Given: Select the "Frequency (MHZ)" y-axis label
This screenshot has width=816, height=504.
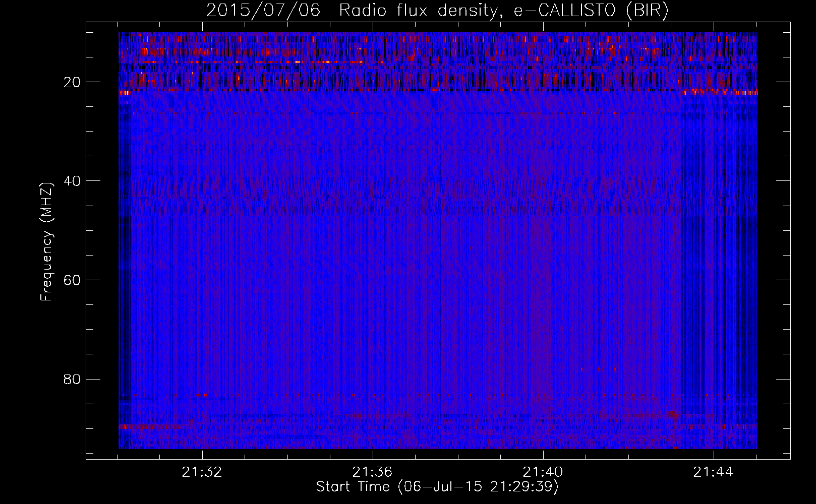Looking at the screenshot, I should [46, 242].
